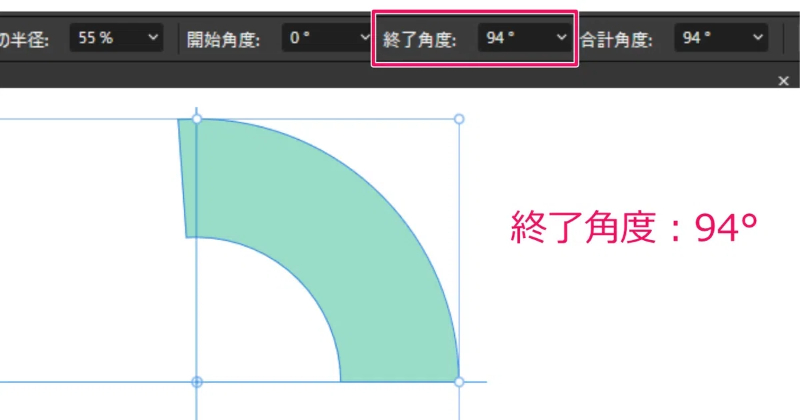This screenshot has width=800, height=420.
Task: Click the top-right bounding box handle
Action: (459, 119)
